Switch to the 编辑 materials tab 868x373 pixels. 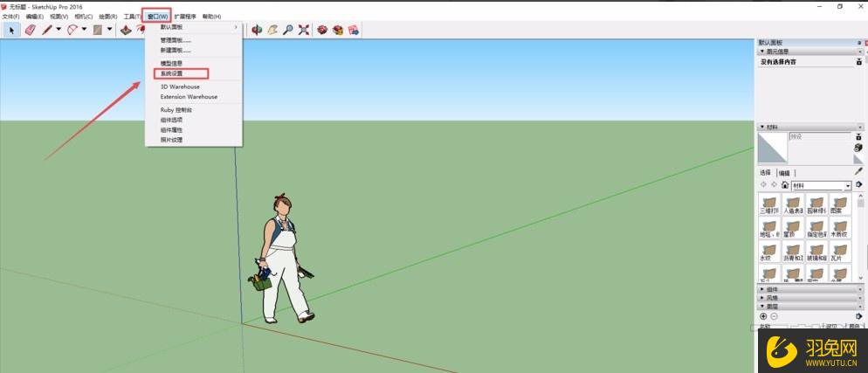click(784, 173)
